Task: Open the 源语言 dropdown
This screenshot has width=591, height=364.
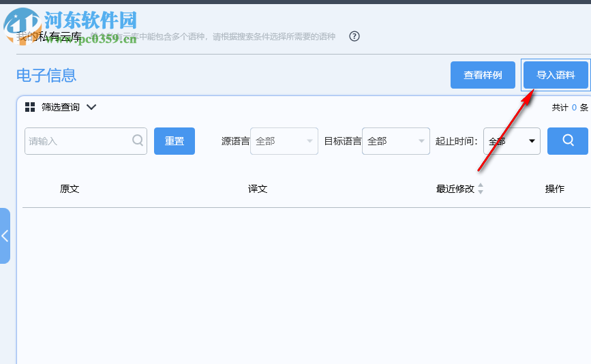Action: click(x=284, y=141)
